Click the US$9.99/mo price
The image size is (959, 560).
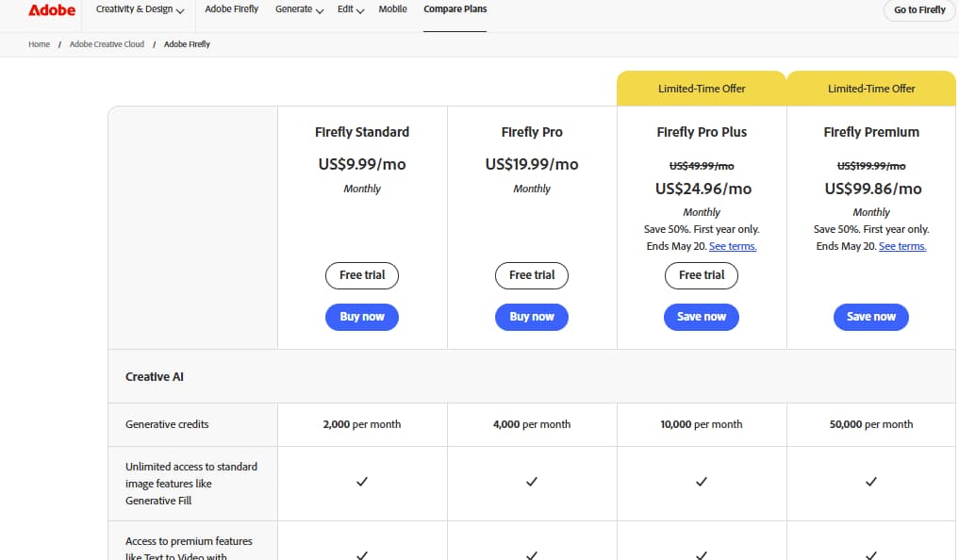[x=362, y=164]
